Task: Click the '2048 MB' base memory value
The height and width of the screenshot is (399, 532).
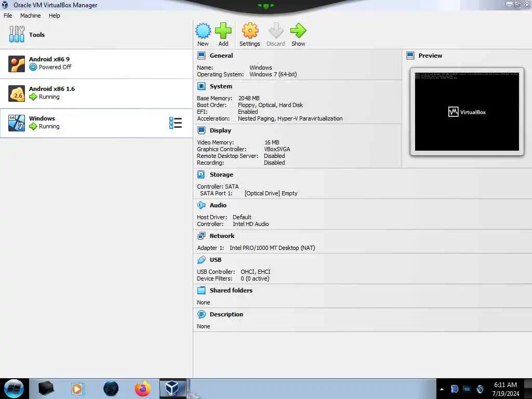Action: (x=249, y=98)
